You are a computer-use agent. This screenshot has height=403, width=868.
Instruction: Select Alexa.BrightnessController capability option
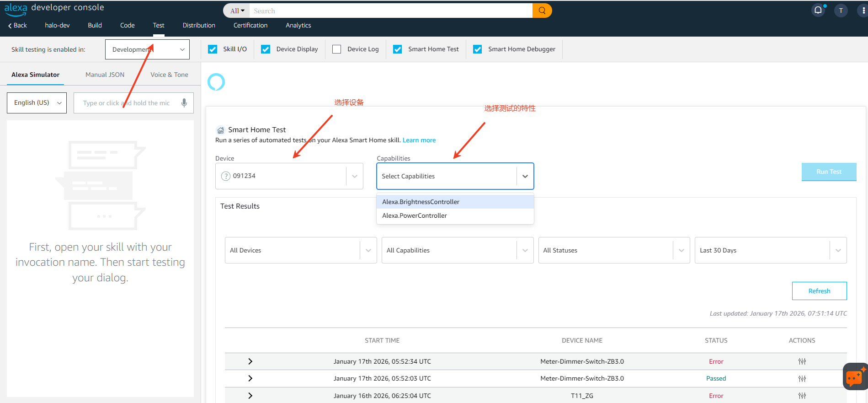455,202
